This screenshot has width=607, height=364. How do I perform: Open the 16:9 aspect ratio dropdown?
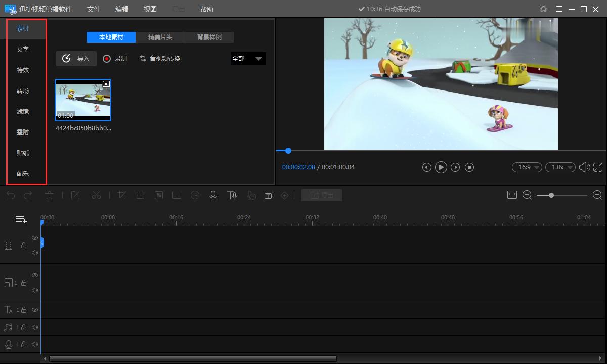[x=527, y=167]
